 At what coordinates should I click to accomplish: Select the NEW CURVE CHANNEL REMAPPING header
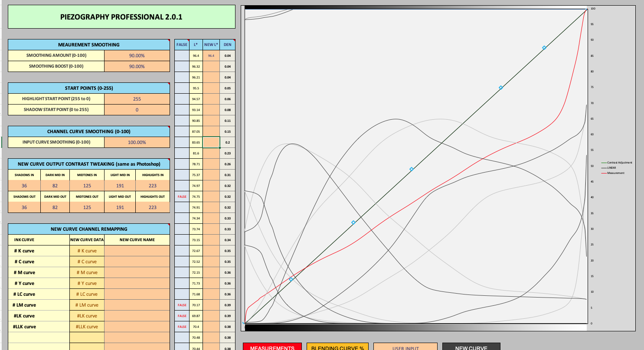pos(89,229)
